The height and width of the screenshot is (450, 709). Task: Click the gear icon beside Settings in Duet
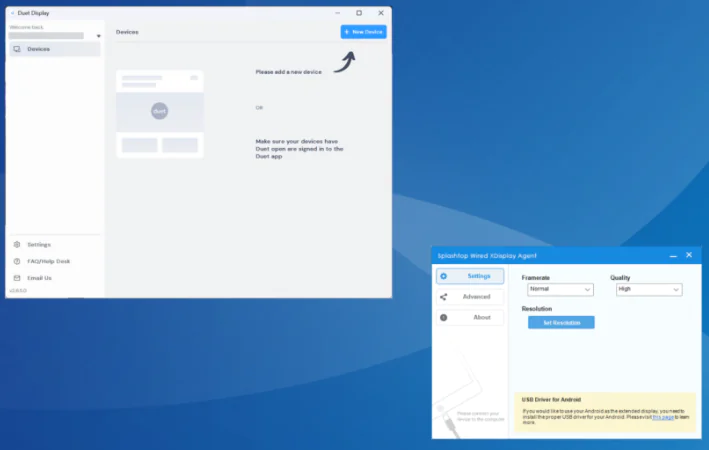coord(17,245)
